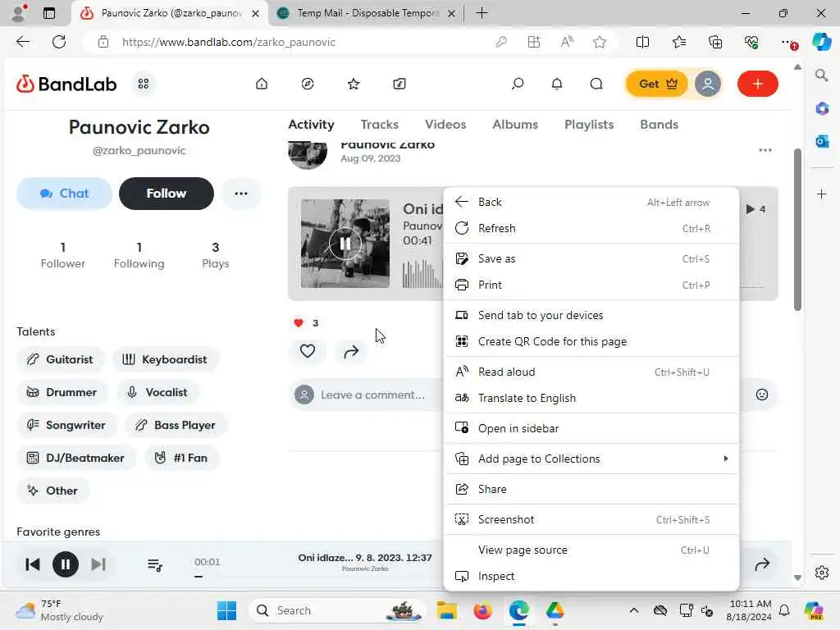
Task: Open the Explore compass icon
Action: coord(308,84)
